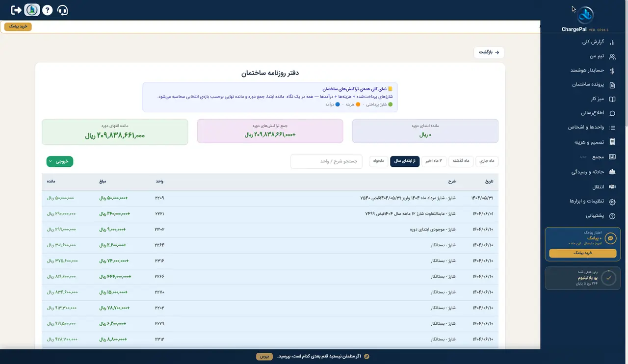Click the بازگشت back button
The height and width of the screenshot is (364, 628).
pos(489,52)
